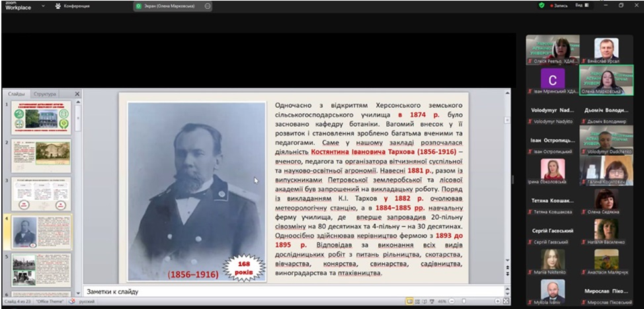Select Наталія Василенко participant tile
Image resolution: width=644 pixels, height=309 pixels.
(x=606, y=232)
